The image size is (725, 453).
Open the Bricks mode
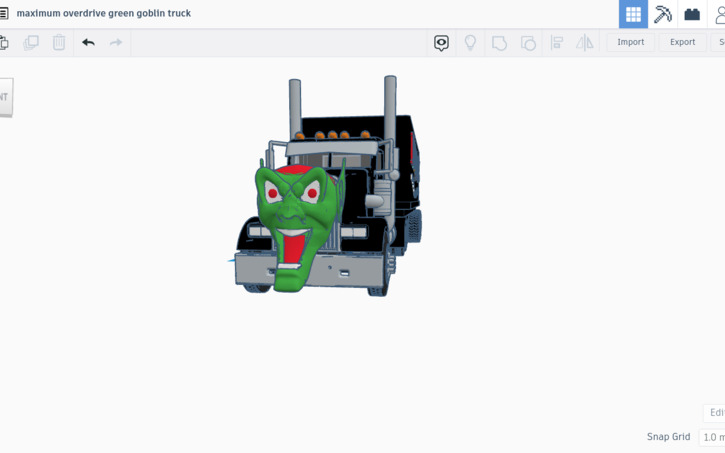(x=692, y=14)
